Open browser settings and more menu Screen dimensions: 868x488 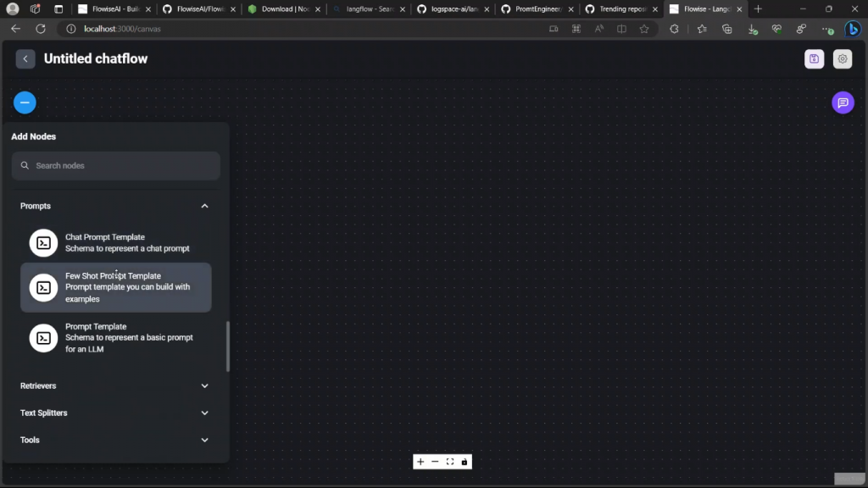pyautogui.click(x=826, y=29)
